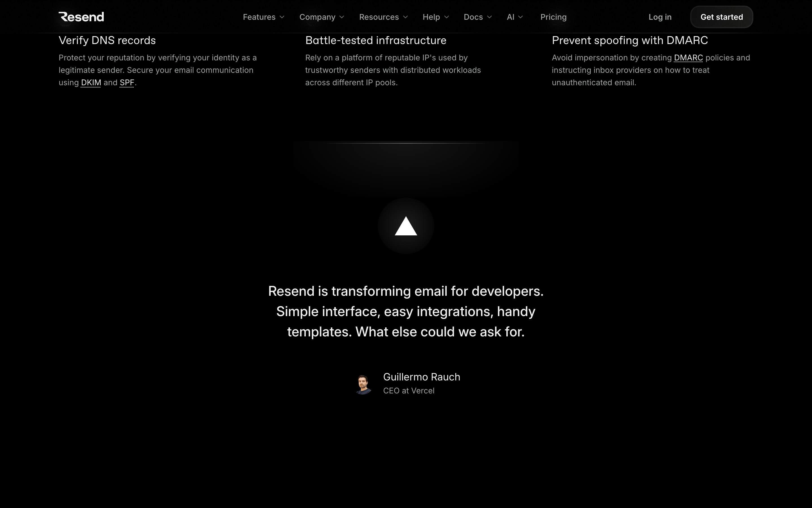Click the Vercel triangle logo

point(406,226)
